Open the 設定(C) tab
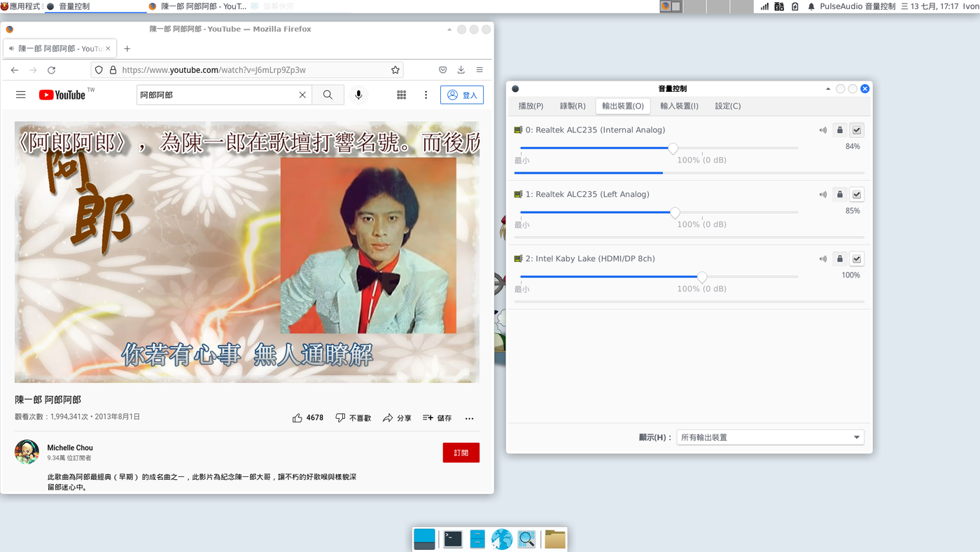 tap(728, 106)
